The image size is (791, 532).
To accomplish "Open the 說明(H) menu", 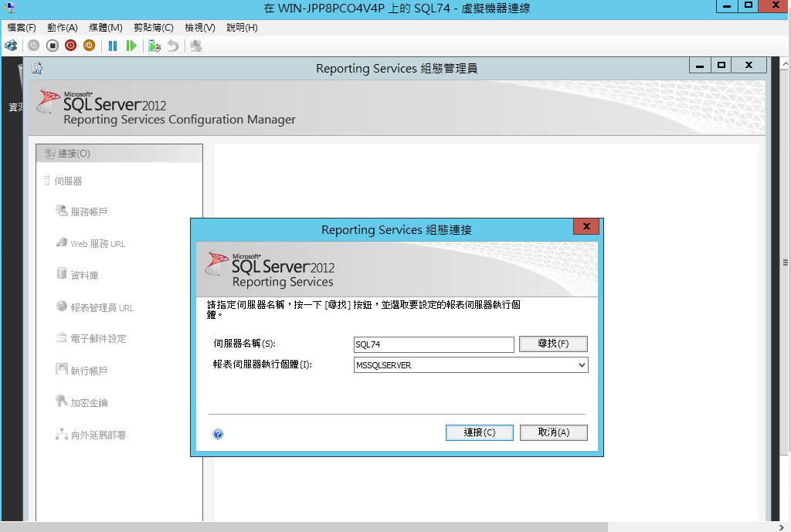I will click(x=242, y=28).
